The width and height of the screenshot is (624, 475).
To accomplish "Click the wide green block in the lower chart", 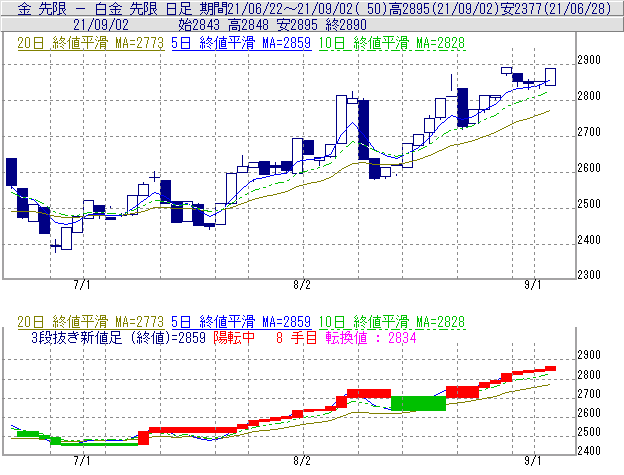I will [418, 403].
